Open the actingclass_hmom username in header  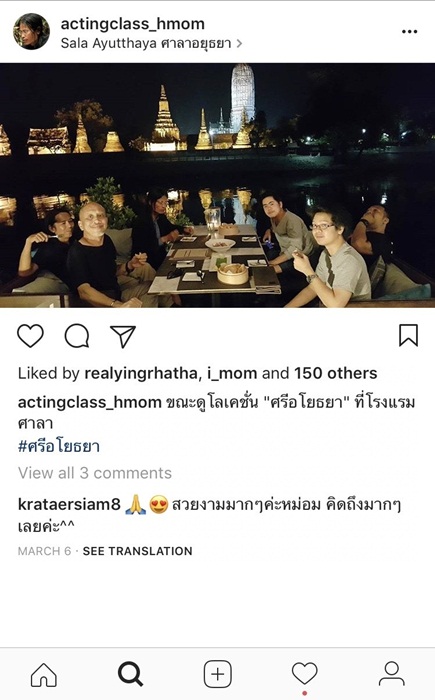(133, 24)
